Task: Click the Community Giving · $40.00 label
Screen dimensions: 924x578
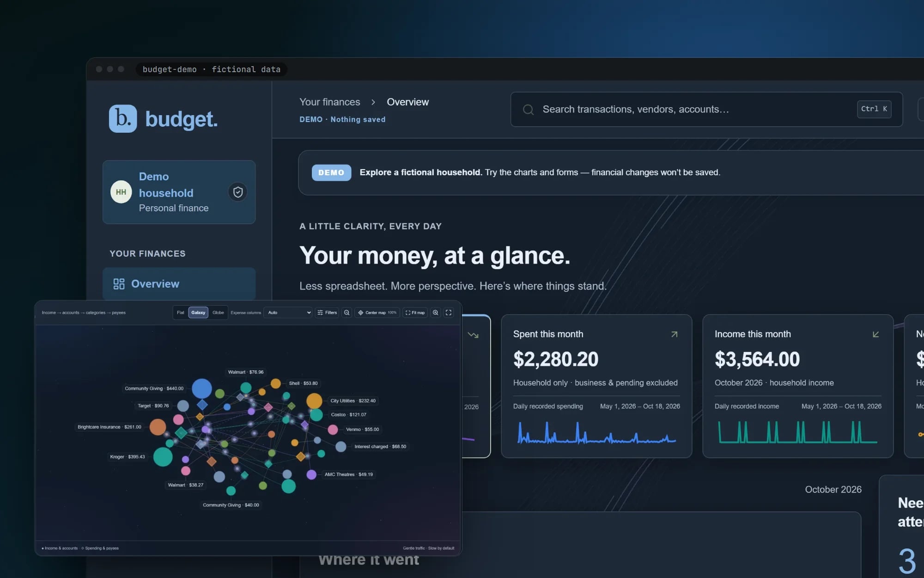Action: pyautogui.click(x=231, y=505)
